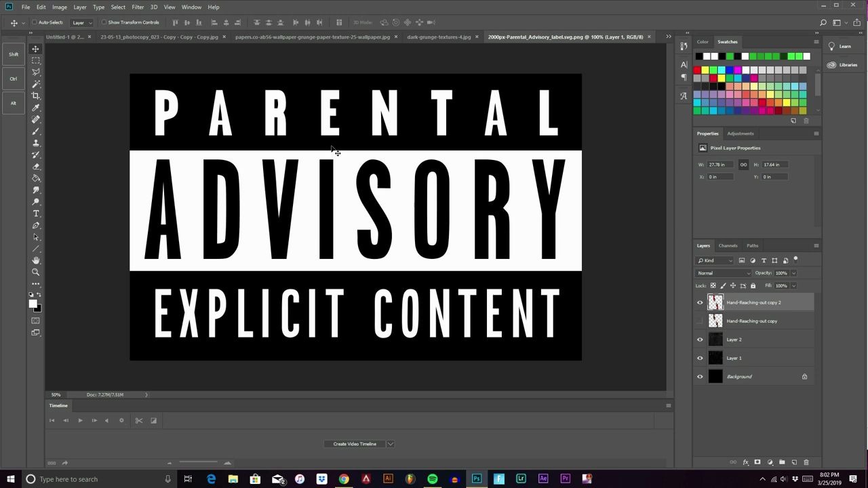Open the Layers panel flyout menu
This screenshot has width=868, height=488.
tap(816, 245)
